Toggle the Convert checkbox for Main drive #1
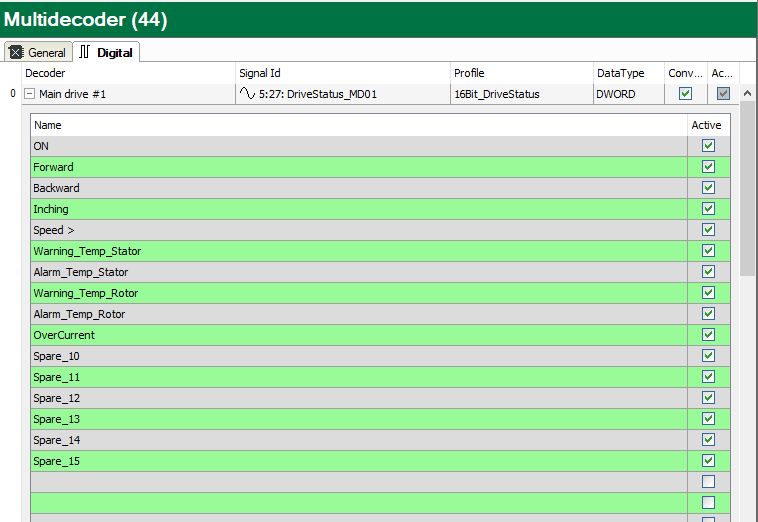This screenshot has height=522, width=758. click(685, 94)
